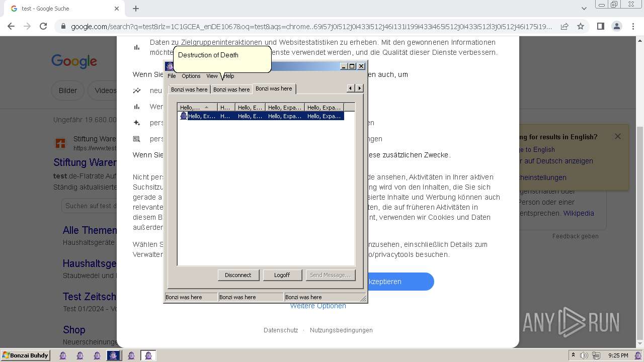Click the 'Hello, E...' column header
This screenshot has height=362, width=644.
click(x=250, y=107)
